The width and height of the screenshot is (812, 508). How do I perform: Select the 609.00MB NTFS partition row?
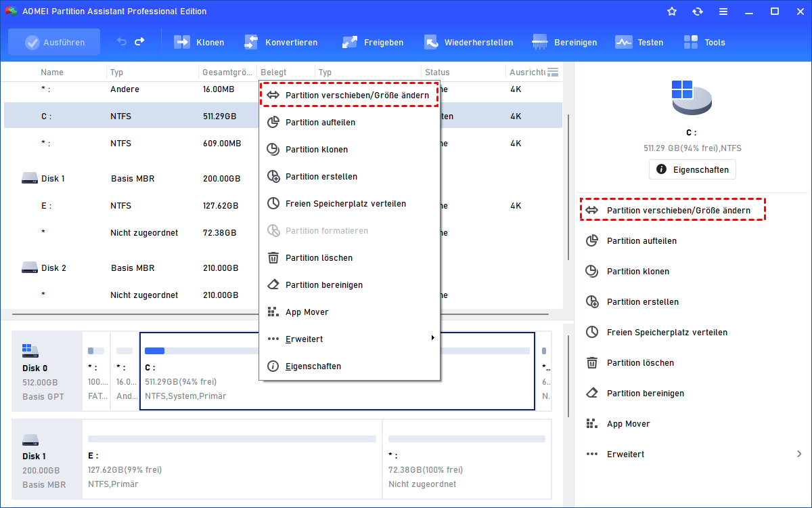tap(283, 143)
